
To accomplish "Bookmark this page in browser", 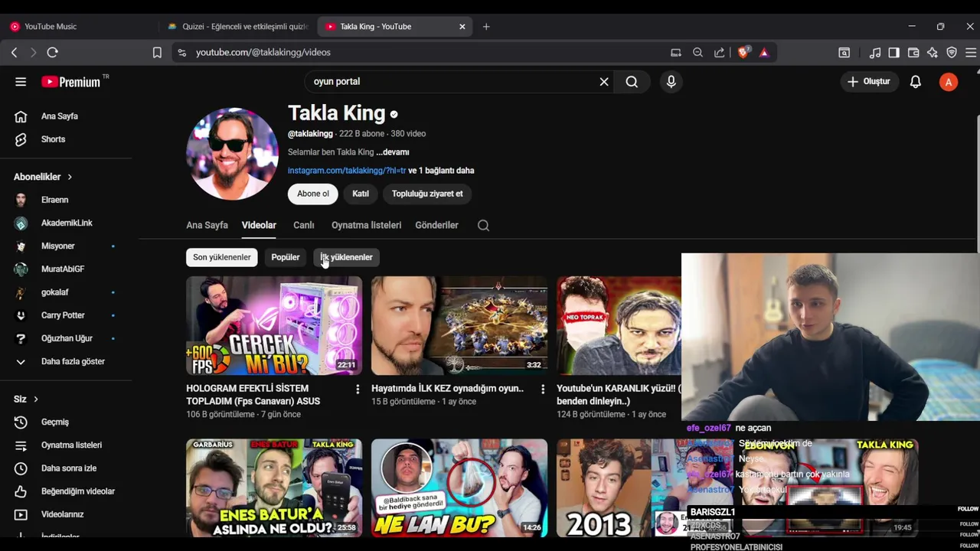I will pos(157,53).
